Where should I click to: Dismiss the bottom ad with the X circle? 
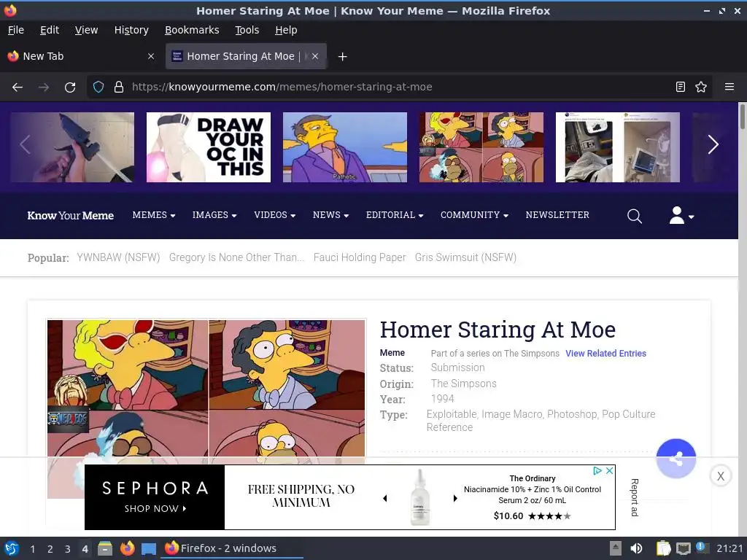[720, 475]
